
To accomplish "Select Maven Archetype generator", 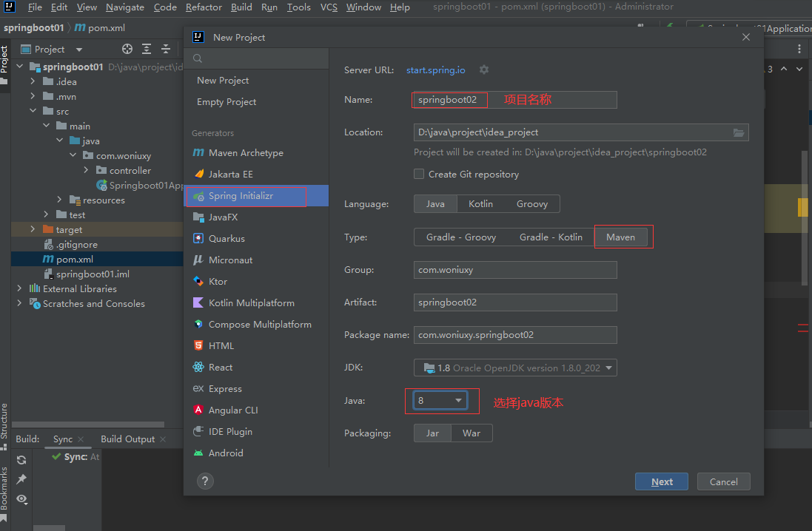I will [256, 152].
